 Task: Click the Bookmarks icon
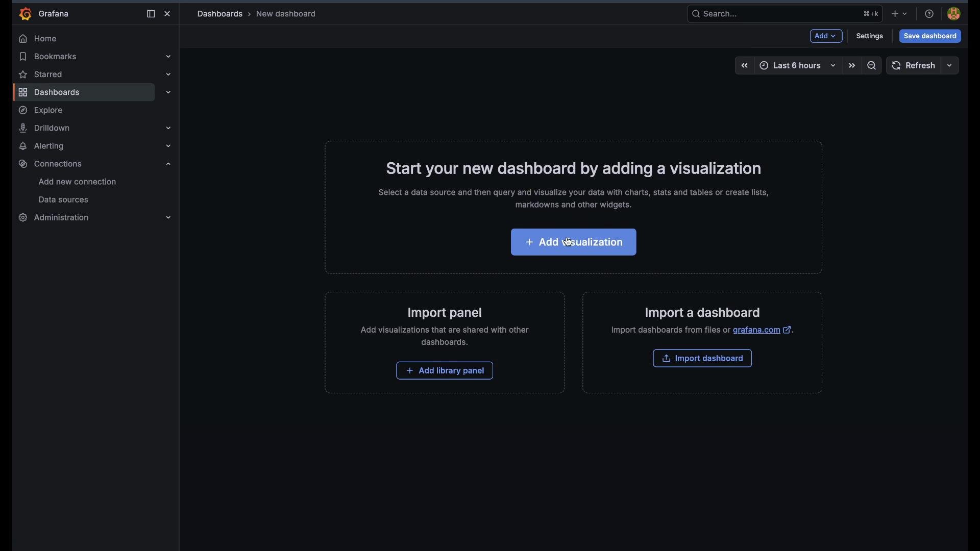(x=23, y=57)
